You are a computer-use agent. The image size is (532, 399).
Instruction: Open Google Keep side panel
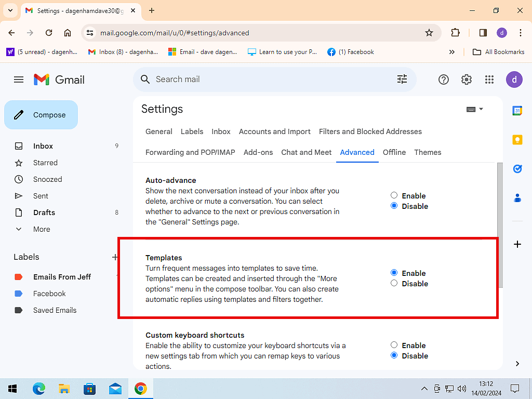(x=517, y=140)
